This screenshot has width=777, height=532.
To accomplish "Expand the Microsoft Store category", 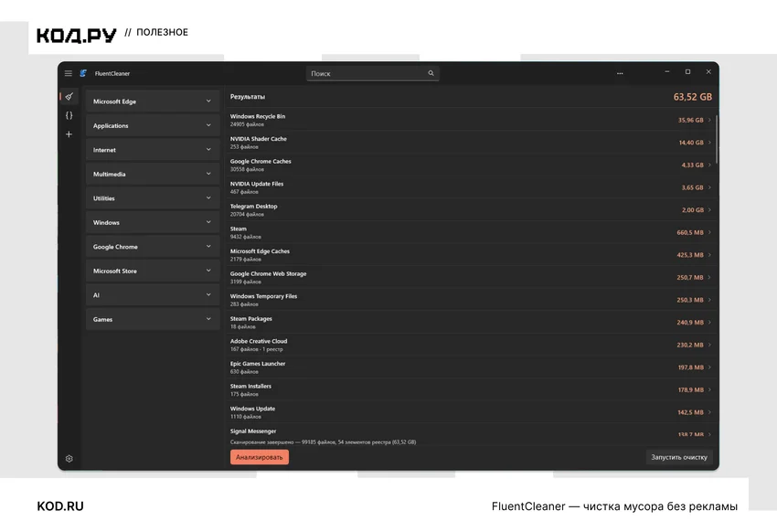I will click(153, 271).
